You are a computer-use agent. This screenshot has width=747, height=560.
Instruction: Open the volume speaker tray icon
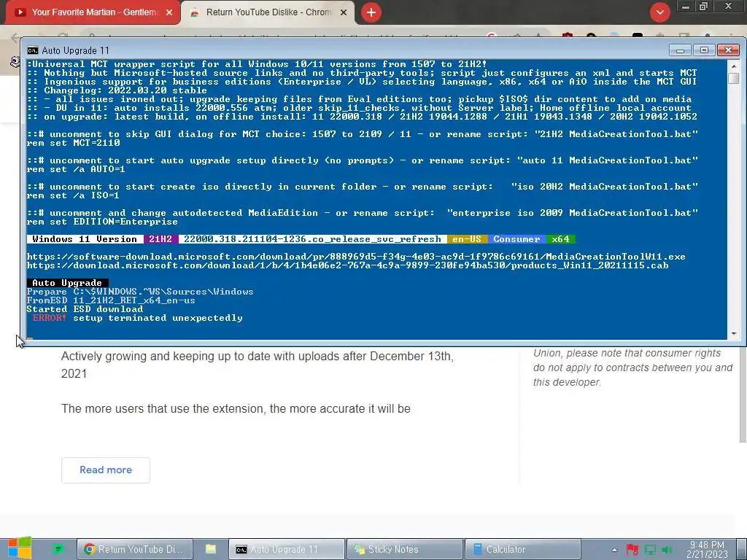pyautogui.click(x=667, y=550)
